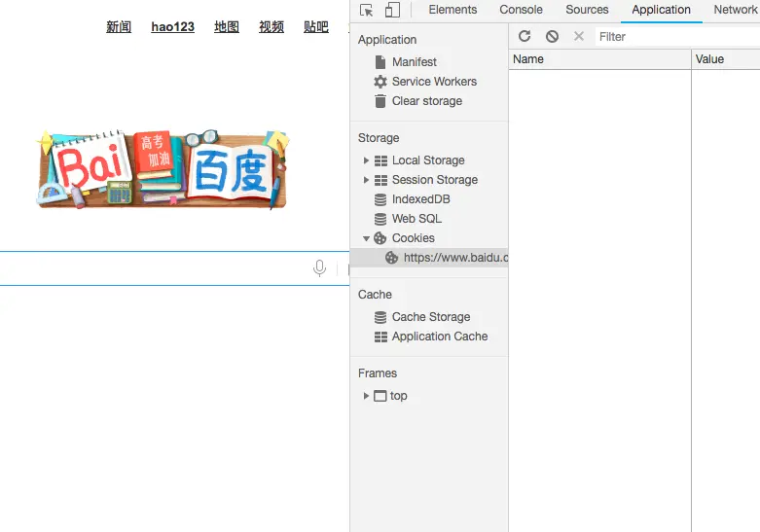Screen dimensions: 760x532
Task: Clear all cookies with the block icon
Action: tap(552, 36)
